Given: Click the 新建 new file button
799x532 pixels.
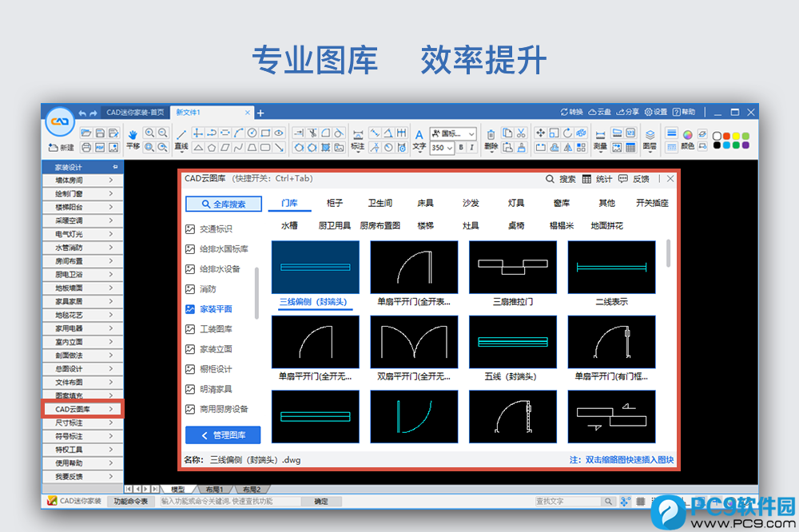Looking at the screenshot, I should point(62,148).
